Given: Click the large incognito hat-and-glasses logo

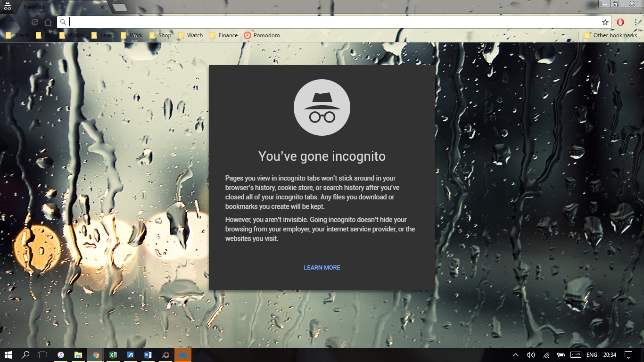Looking at the screenshot, I should [322, 107].
